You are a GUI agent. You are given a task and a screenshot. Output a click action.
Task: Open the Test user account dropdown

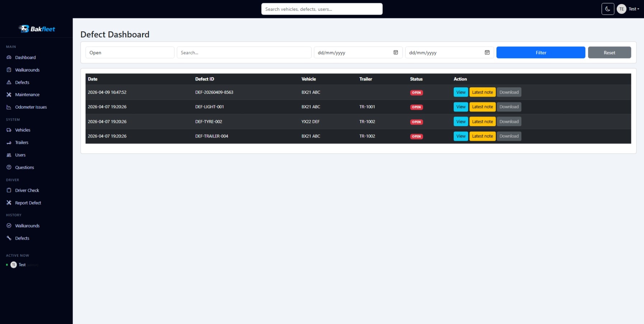tap(628, 9)
